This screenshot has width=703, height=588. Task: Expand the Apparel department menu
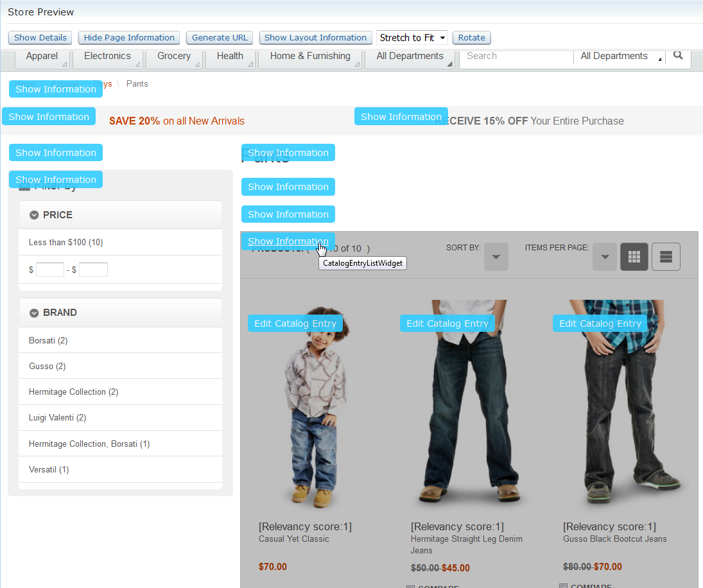42,58
